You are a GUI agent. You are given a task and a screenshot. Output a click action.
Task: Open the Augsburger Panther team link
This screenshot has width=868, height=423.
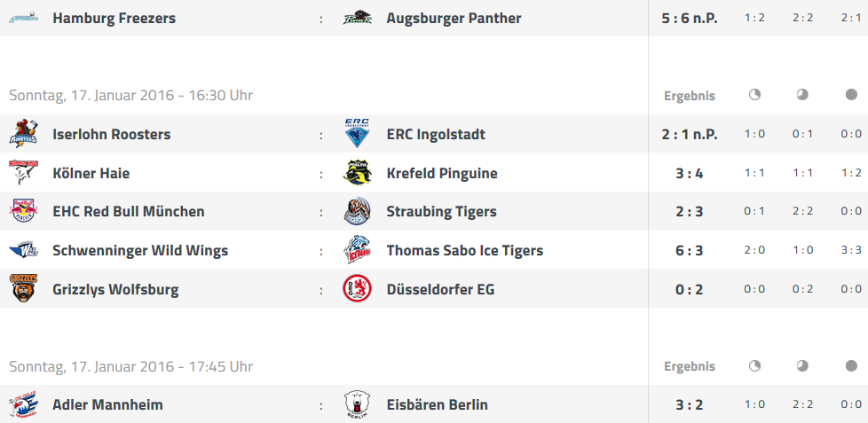click(454, 19)
